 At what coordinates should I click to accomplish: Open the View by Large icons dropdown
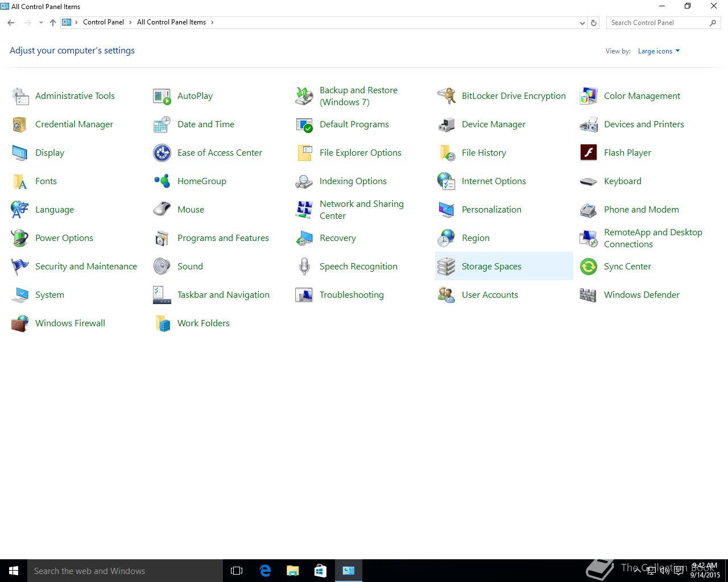click(659, 51)
